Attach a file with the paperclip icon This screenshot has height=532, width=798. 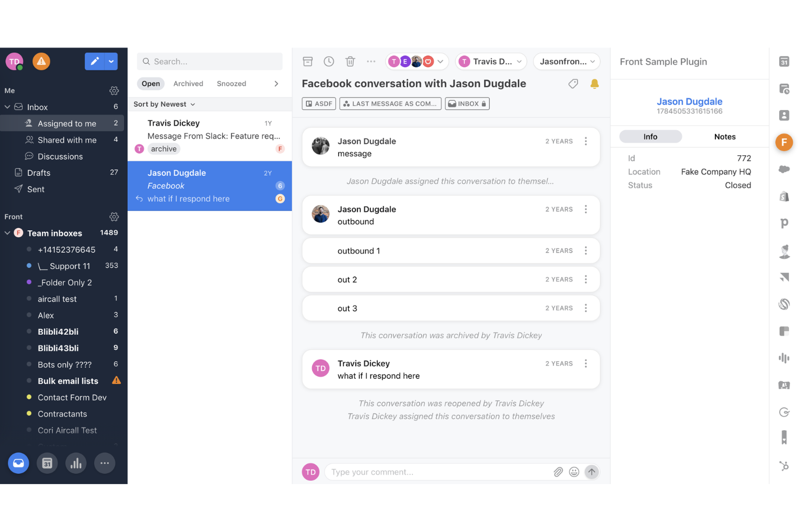click(x=558, y=472)
